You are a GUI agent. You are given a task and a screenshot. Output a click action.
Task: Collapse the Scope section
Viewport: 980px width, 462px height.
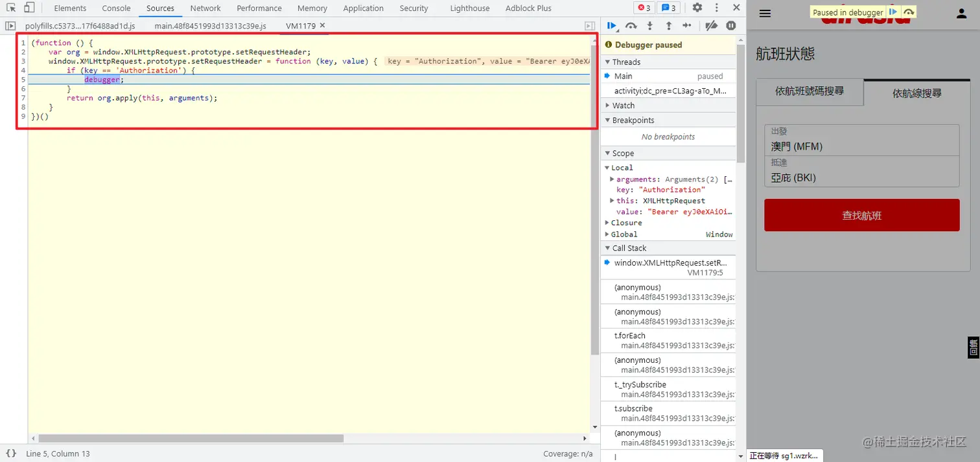click(668, 154)
